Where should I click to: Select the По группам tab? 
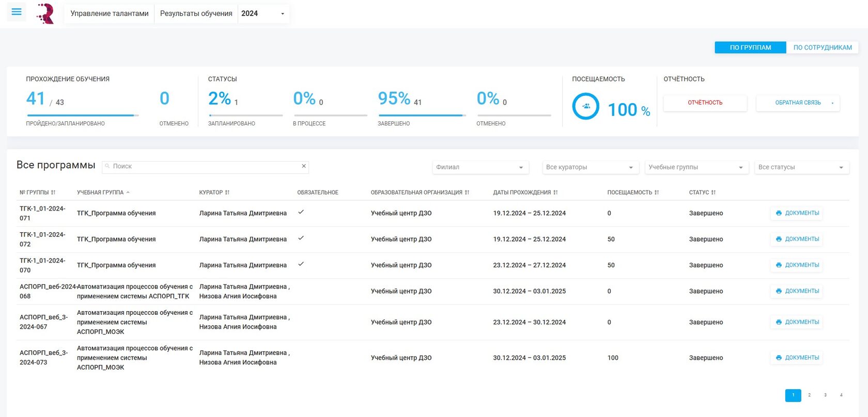750,47
